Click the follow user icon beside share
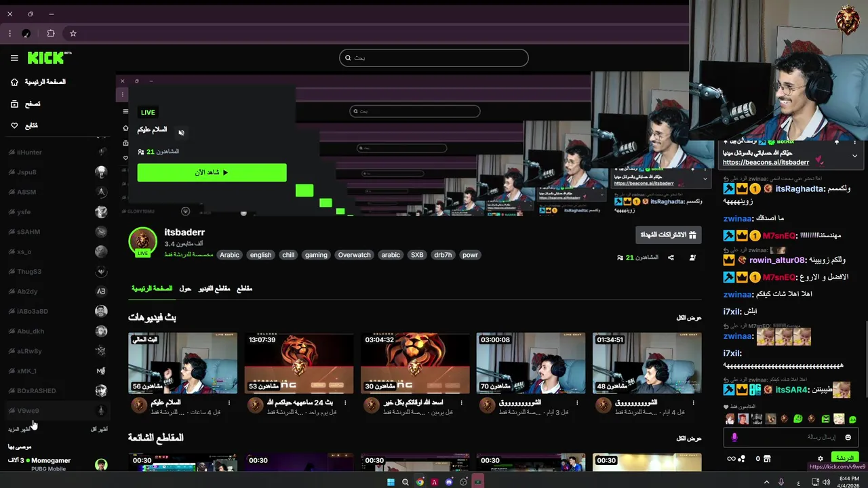This screenshot has width=868, height=488. point(692,258)
